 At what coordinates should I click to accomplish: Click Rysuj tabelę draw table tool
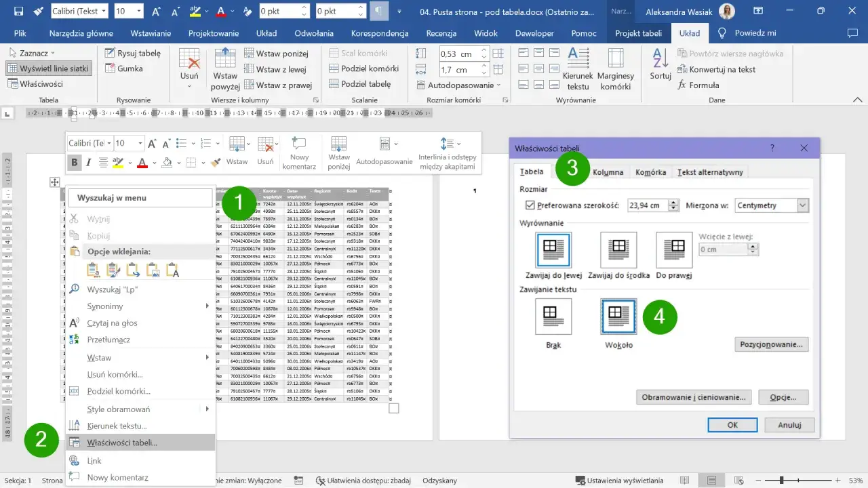coord(132,53)
